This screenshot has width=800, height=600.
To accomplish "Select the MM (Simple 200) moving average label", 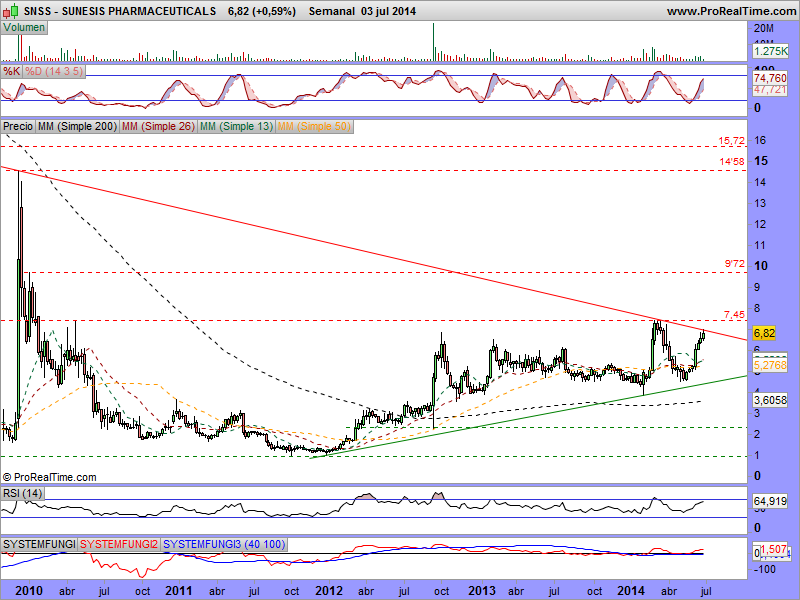I will pyautogui.click(x=77, y=126).
